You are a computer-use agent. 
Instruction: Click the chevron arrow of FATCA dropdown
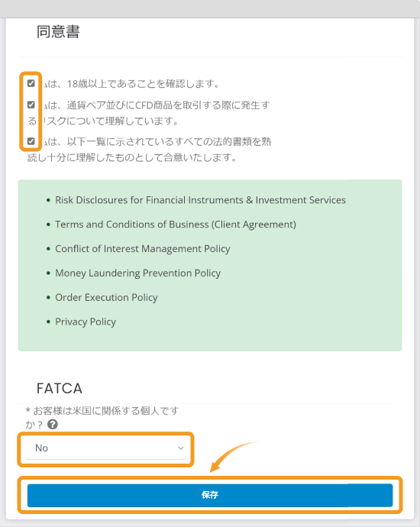pos(181,448)
